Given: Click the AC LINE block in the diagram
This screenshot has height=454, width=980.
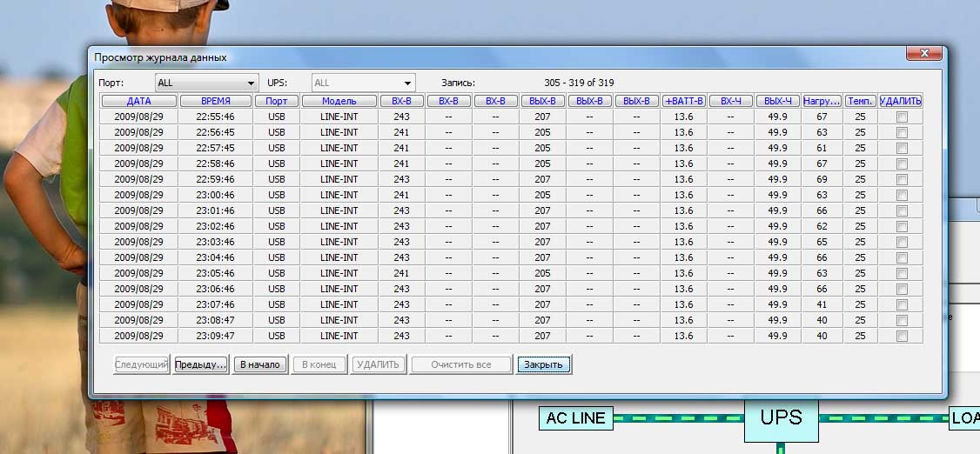Looking at the screenshot, I should [x=575, y=418].
